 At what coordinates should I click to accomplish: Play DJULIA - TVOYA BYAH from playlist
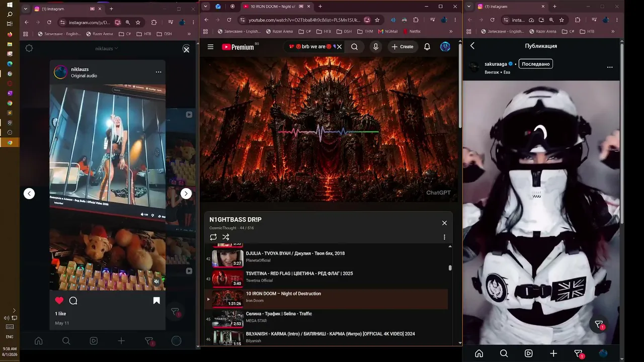tap(326, 257)
